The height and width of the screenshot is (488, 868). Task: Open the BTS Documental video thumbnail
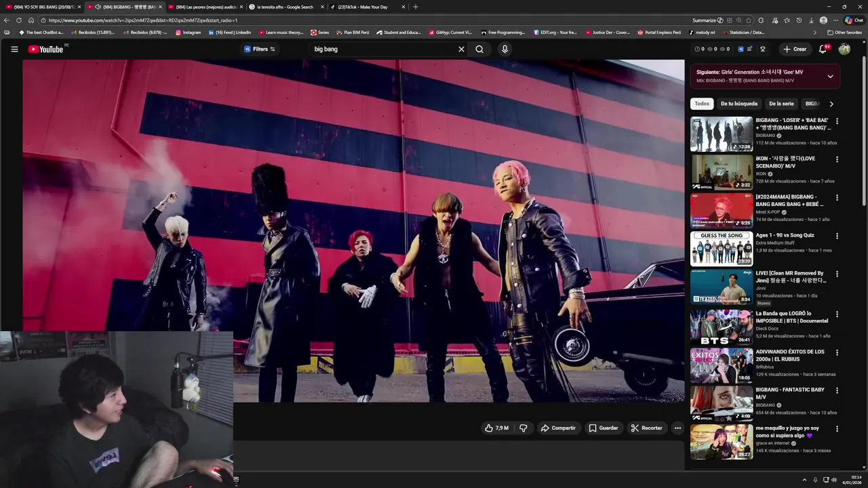point(721,327)
